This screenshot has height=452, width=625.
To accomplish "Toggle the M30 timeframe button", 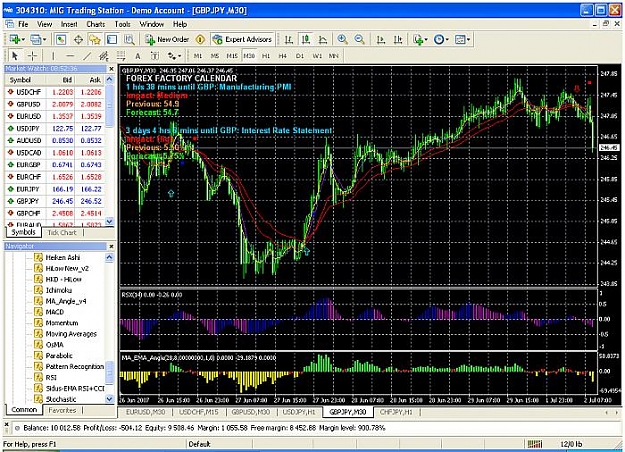I will click(x=249, y=56).
